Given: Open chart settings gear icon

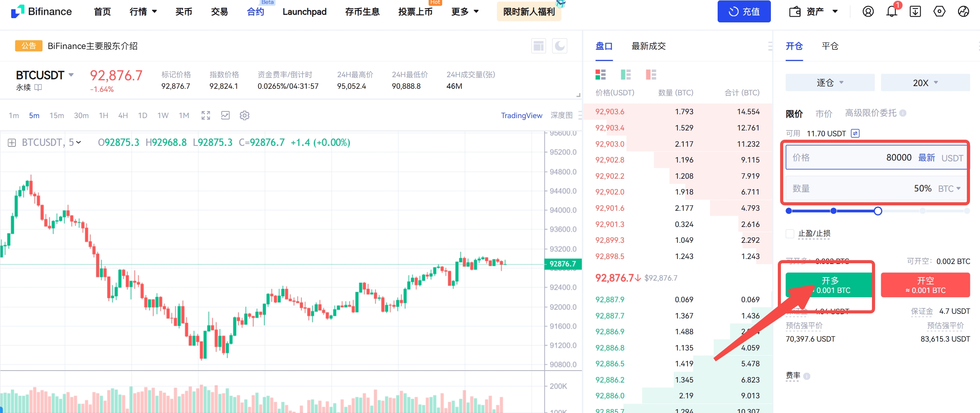Looking at the screenshot, I should [244, 115].
